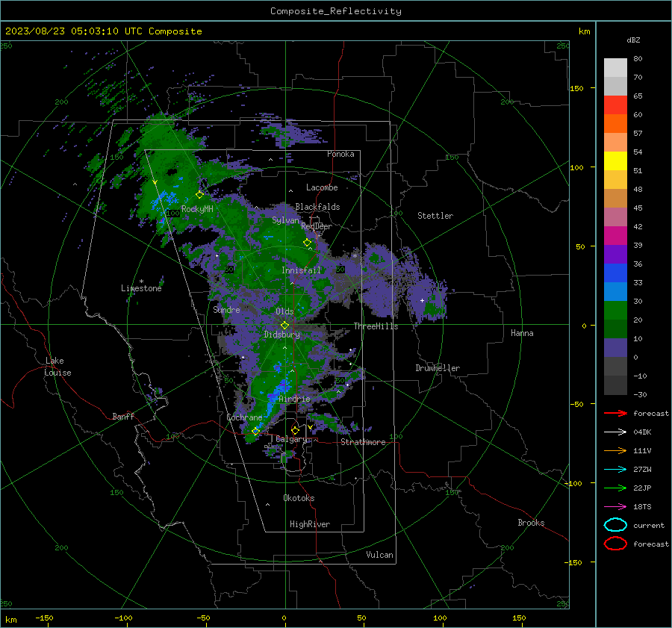Screen dimensions: 672x628
Task: Click the green 22JP arrow icon
Action: [x=615, y=488]
